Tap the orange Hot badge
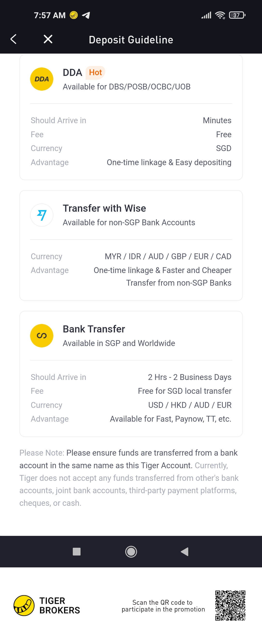Image resolution: width=262 pixels, height=644 pixels. pos(95,72)
